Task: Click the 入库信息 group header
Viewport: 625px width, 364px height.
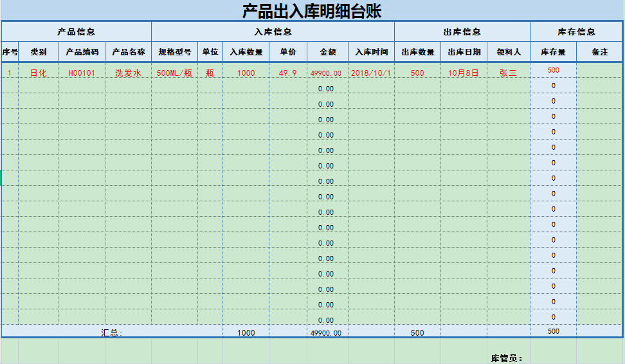Action: (x=273, y=32)
